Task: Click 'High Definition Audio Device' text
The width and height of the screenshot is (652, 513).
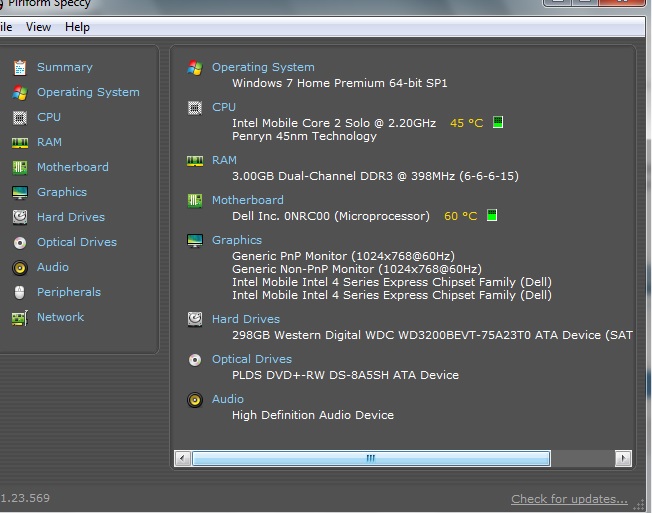Action: tap(313, 415)
